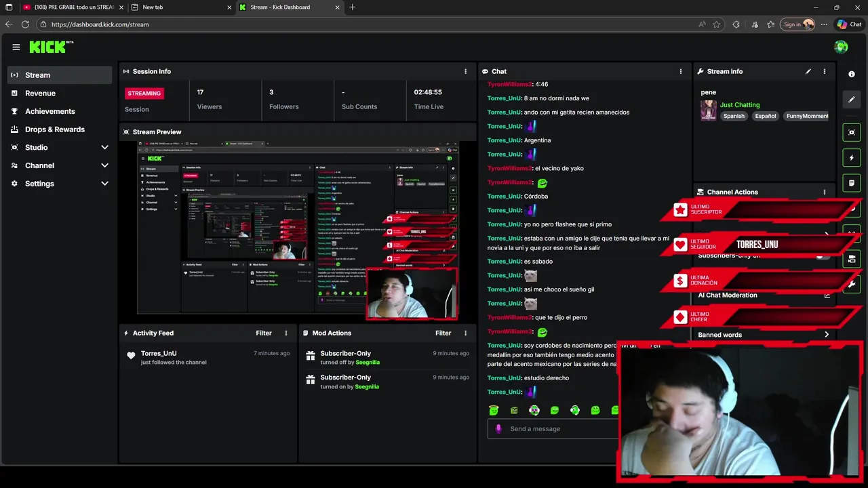Click the clip capture icon in right sidebar
Screen dimensions: 868x488
click(x=852, y=132)
